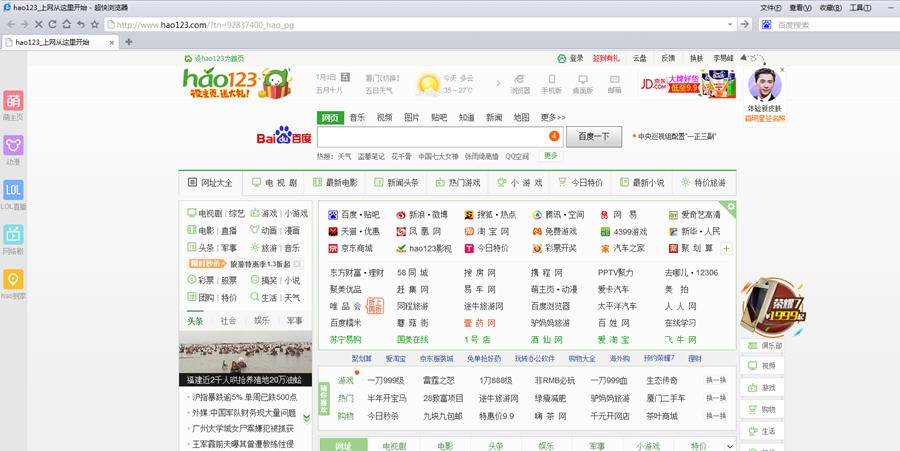Click the browser address bar URL

(205, 25)
